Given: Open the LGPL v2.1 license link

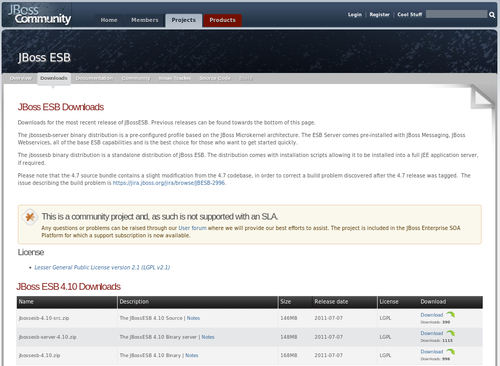Looking at the screenshot, I should coord(102,267).
